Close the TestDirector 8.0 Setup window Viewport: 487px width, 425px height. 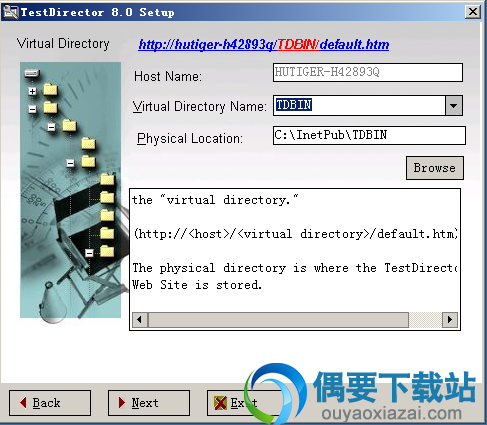pos(473,12)
